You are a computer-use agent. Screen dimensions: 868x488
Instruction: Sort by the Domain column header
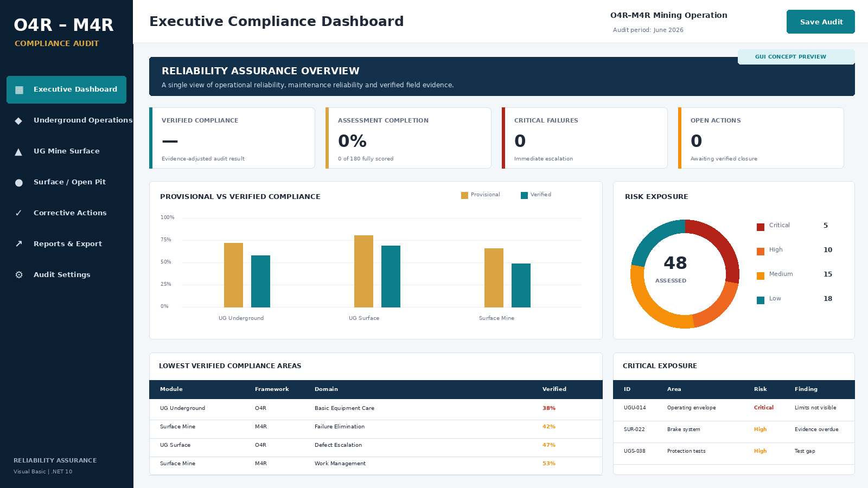click(326, 389)
